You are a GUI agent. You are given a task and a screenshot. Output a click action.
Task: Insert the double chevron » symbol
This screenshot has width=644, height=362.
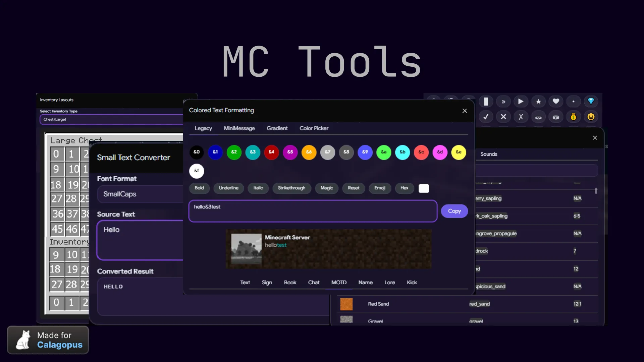click(503, 102)
